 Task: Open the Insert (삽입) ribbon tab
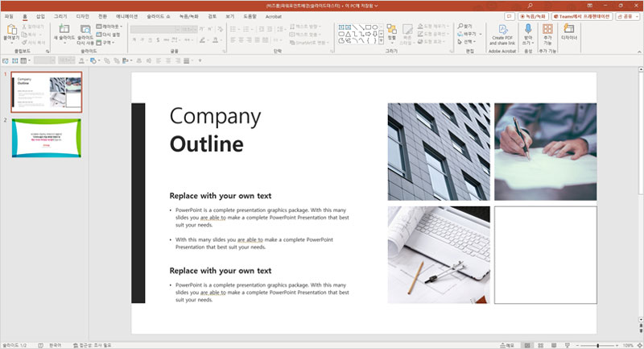[x=40, y=15]
